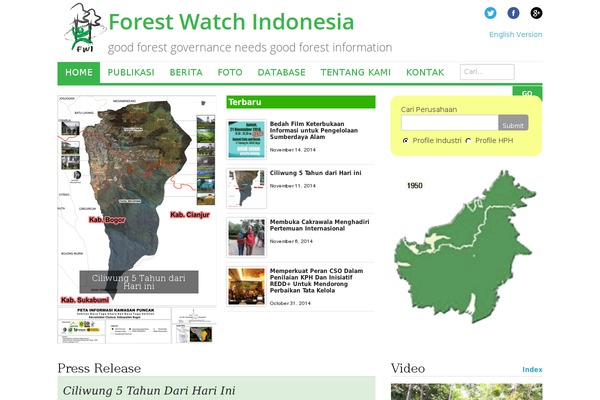Image resolution: width=600 pixels, height=400 pixels.
Task: Click the Forest Watch Indonesia site title
Action: point(231,21)
